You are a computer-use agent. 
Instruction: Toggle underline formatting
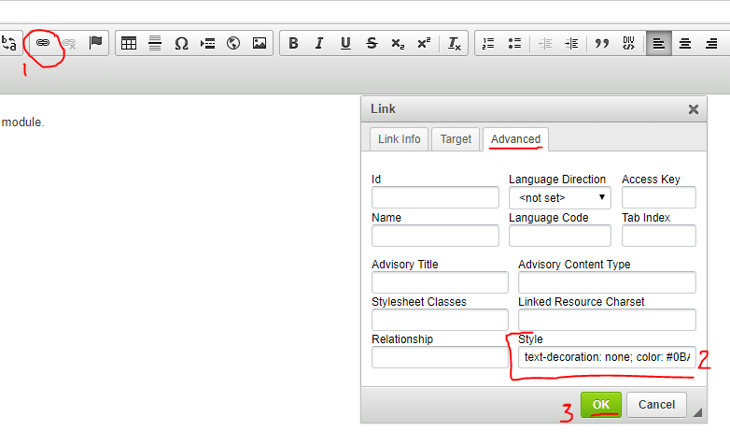tap(345, 43)
